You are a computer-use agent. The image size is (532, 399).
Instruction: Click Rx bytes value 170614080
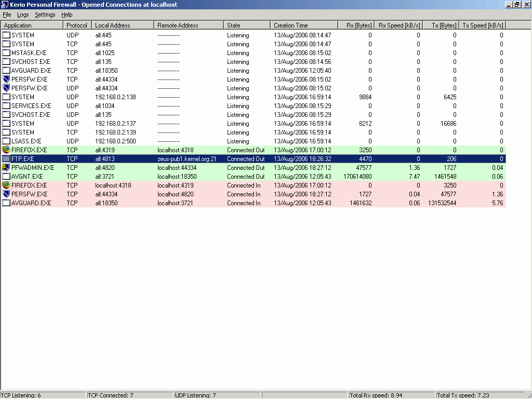pyautogui.click(x=357, y=177)
